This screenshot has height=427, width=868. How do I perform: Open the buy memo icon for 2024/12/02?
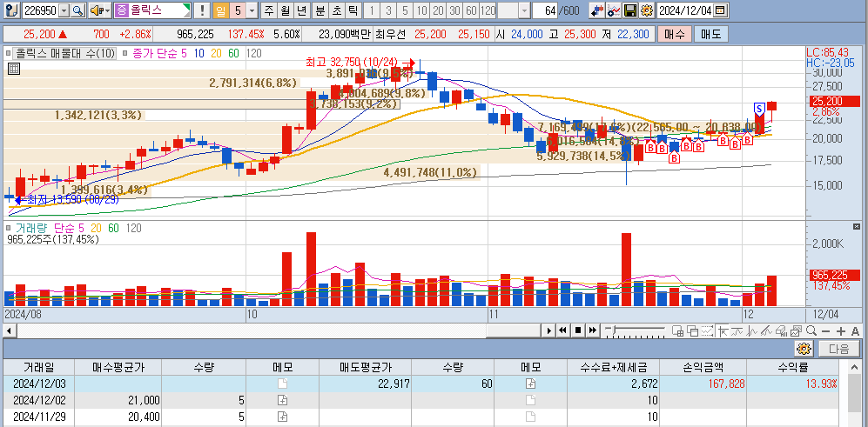[282, 400]
